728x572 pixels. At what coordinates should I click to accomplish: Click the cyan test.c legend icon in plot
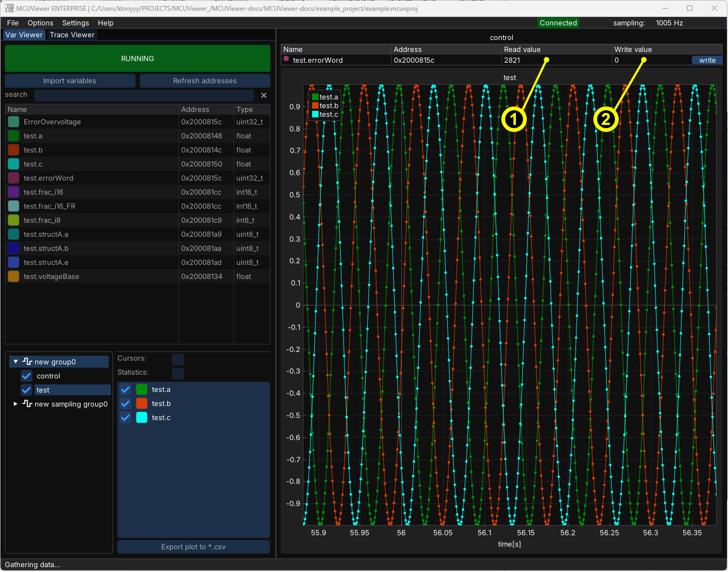pyautogui.click(x=315, y=115)
